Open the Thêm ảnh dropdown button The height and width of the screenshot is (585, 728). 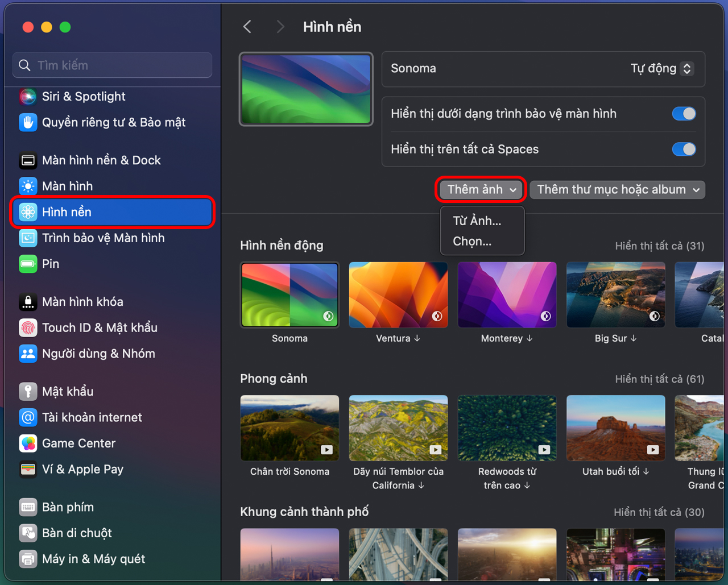[x=481, y=190]
